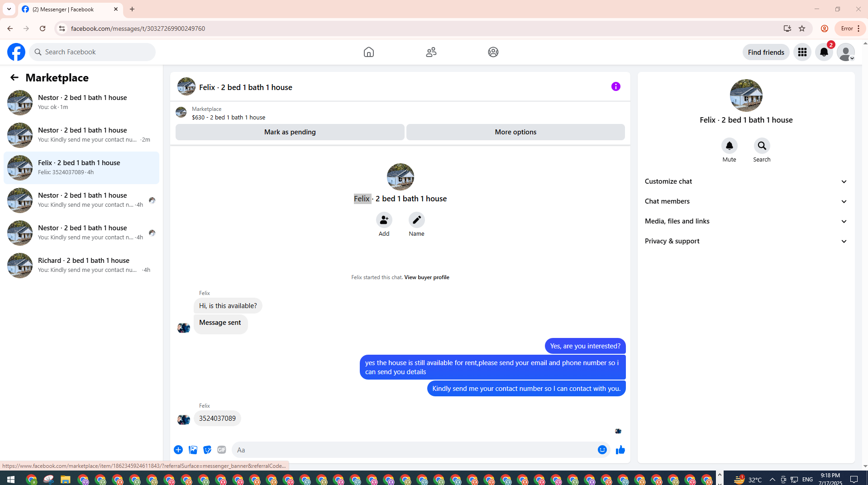868x485 pixels.
Task: Select the Felix conversation in list
Action: [x=81, y=168]
